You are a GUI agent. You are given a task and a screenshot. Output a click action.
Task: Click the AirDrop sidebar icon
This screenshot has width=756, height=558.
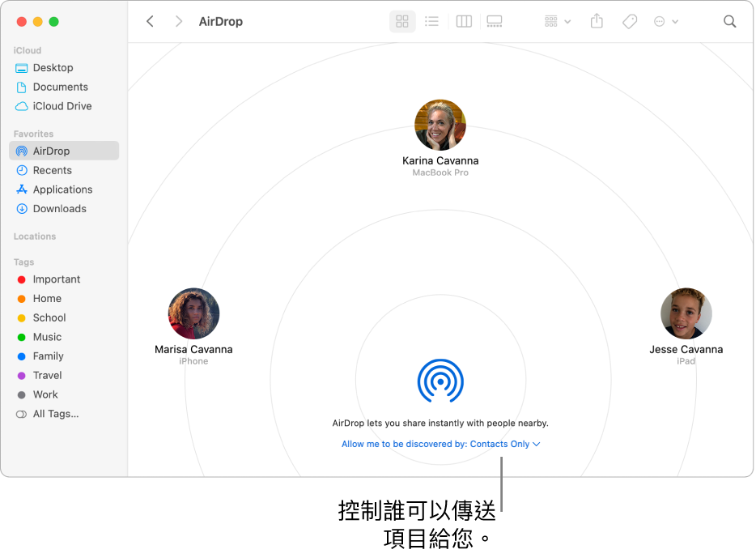[x=21, y=151]
